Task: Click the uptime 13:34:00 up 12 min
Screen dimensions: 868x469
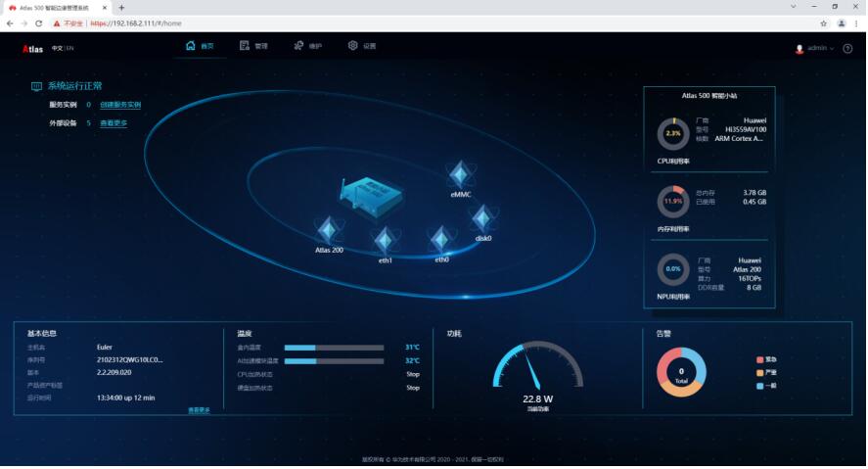Action: [125, 399]
